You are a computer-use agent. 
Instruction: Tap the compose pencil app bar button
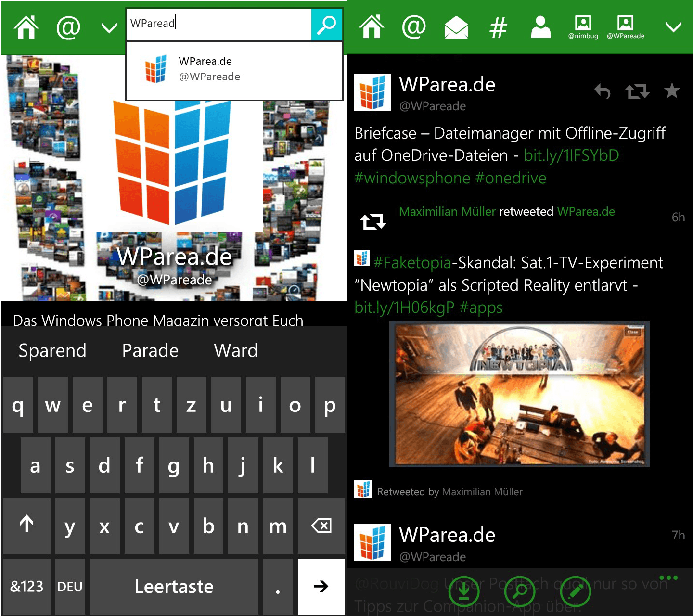(x=576, y=591)
